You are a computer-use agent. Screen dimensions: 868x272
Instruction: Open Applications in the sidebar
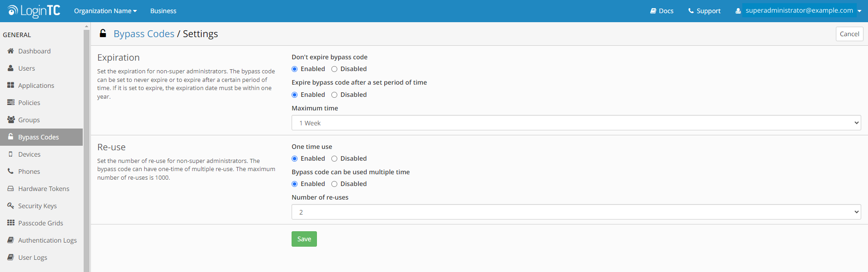[42, 86]
